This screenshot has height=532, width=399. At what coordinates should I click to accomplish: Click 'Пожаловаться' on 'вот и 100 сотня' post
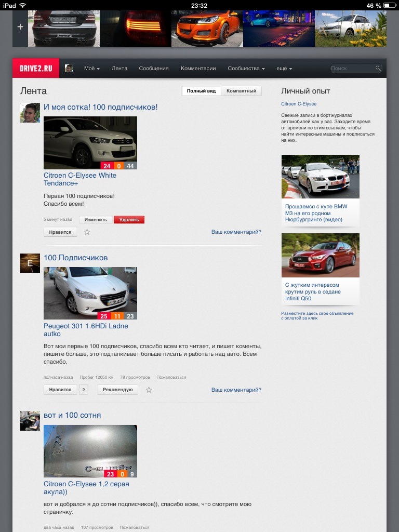pos(135,527)
